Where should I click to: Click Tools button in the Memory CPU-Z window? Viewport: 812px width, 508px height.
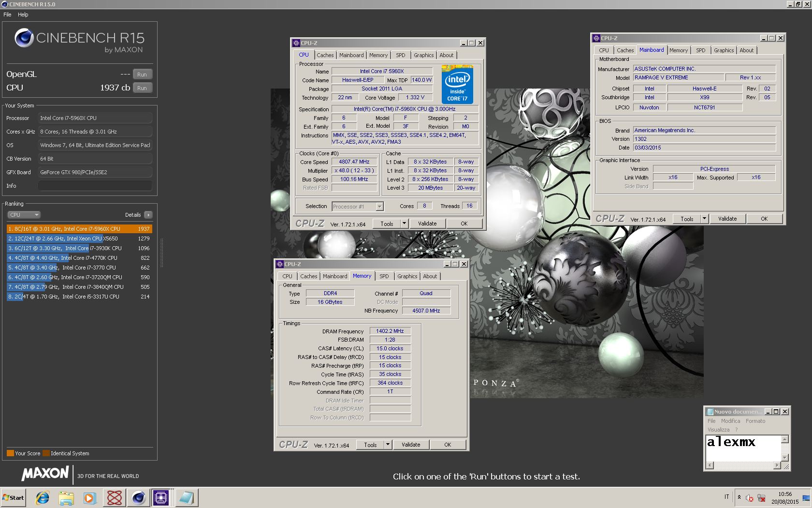click(x=371, y=445)
